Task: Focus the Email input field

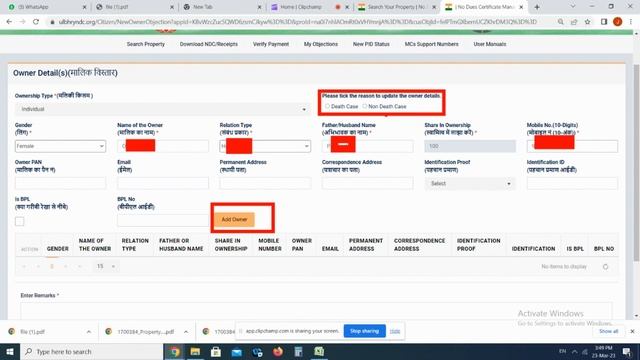Action: pos(163,183)
